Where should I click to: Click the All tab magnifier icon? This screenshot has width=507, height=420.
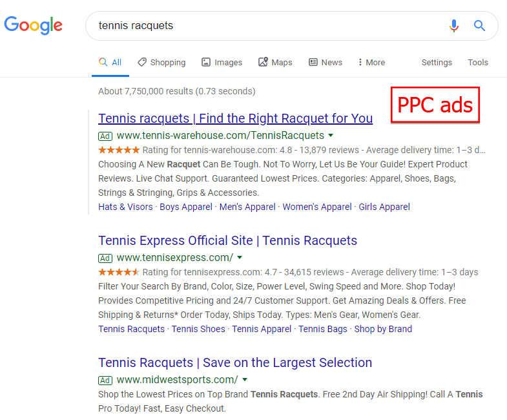103,62
